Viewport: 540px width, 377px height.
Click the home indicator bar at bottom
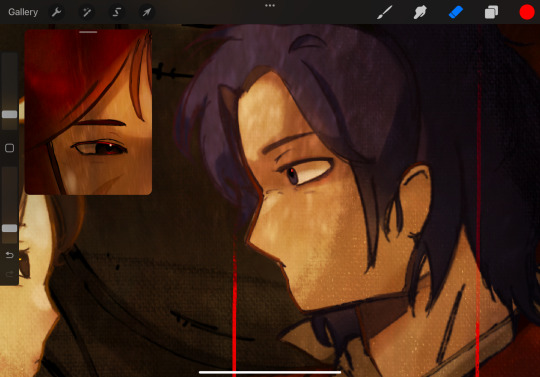click(270, 372)
